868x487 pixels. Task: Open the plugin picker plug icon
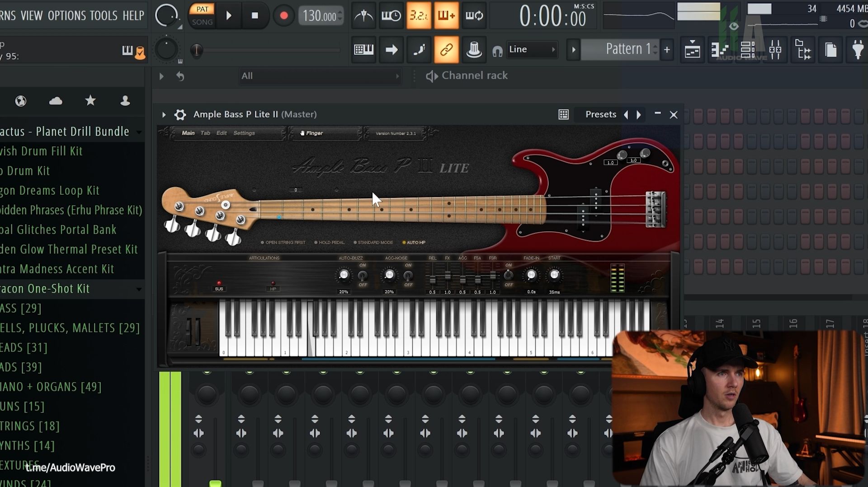coord(858,50)
